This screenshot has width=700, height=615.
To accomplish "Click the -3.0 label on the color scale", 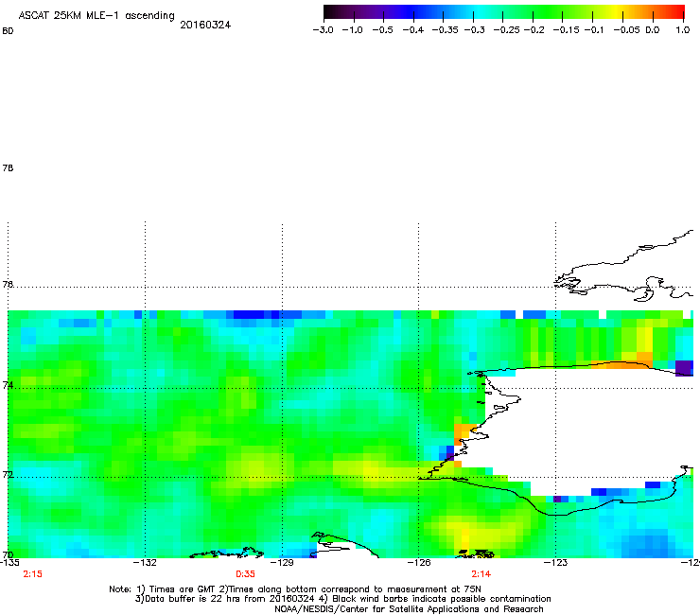I will click(323, 30).
